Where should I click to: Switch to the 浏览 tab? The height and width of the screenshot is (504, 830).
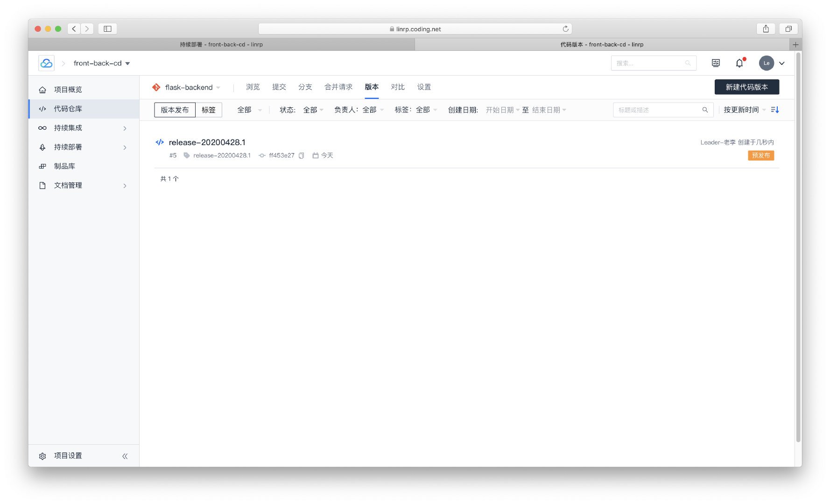tap(253, 87)
